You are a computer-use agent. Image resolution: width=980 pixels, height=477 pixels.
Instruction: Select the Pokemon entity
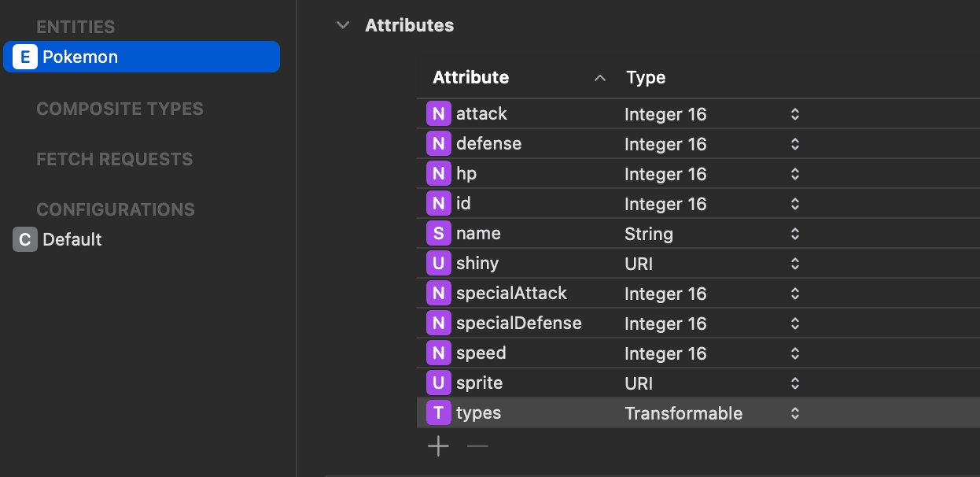point(142,57)
